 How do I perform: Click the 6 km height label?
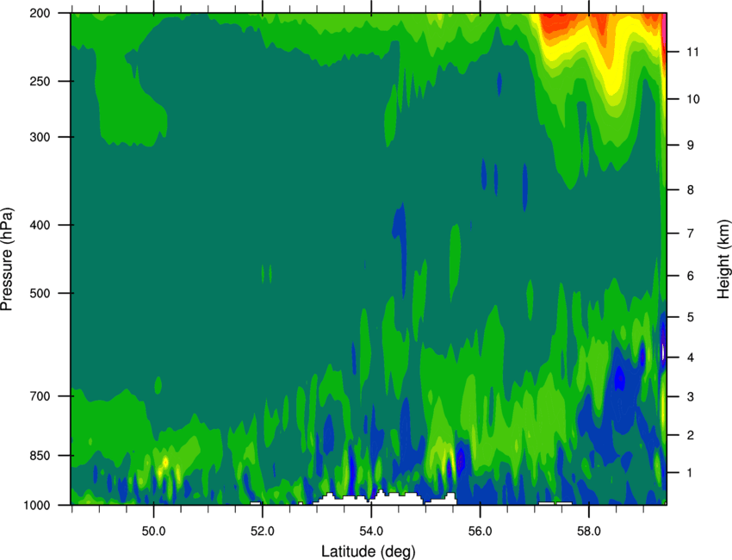690,276
